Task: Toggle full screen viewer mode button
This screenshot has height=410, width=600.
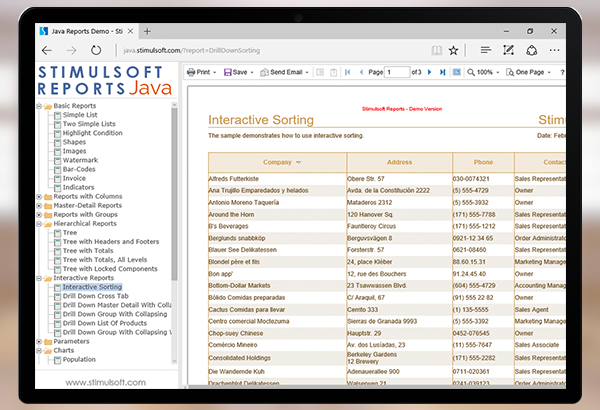Action: click(457, 72)
